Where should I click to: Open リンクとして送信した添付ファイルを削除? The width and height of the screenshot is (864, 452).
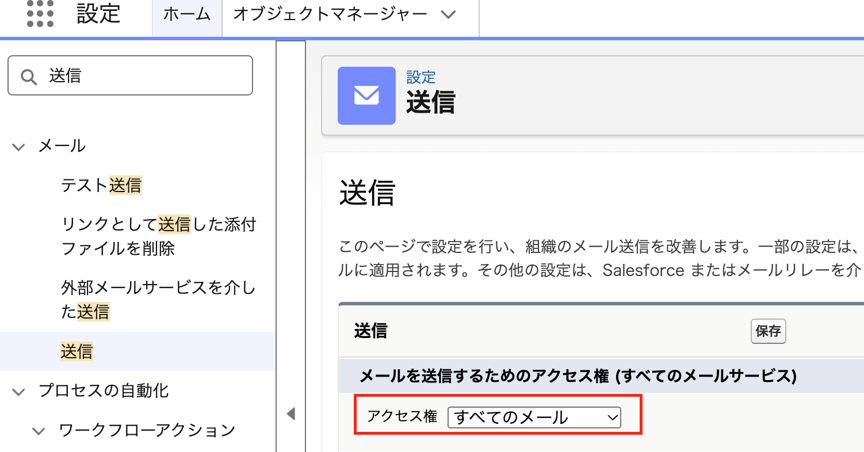159,236
